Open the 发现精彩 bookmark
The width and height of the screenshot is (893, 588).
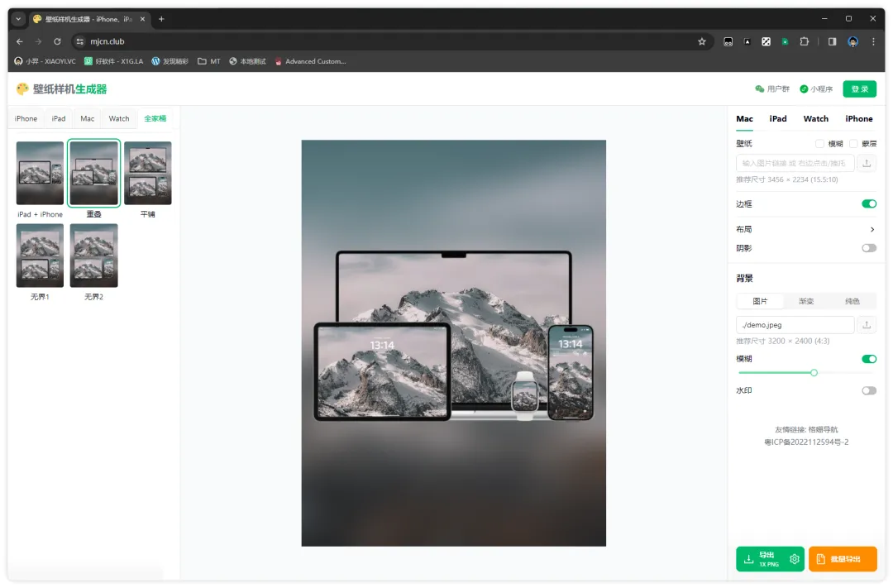pyautogui.click(x=170, y=61)
